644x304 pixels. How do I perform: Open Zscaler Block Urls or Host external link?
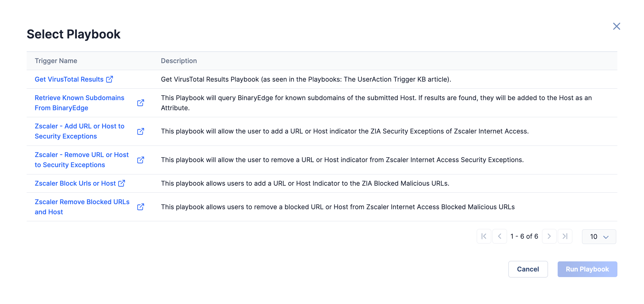(x=122, y=183)
